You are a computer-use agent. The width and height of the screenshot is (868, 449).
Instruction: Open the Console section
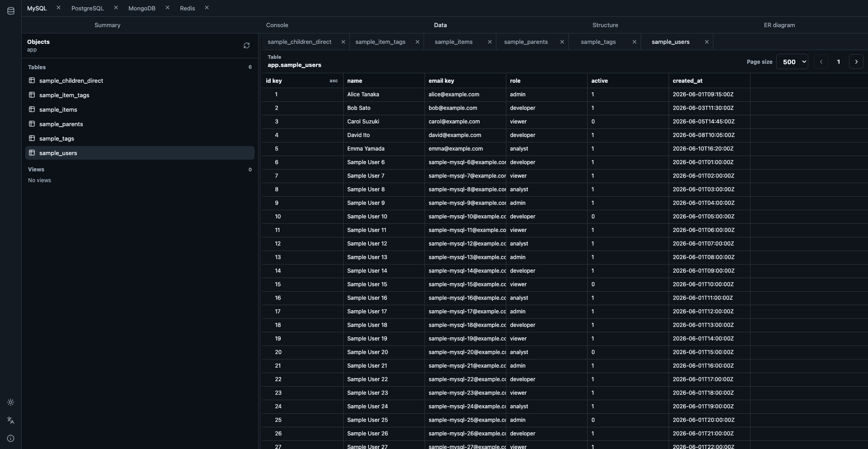(277, 25)
